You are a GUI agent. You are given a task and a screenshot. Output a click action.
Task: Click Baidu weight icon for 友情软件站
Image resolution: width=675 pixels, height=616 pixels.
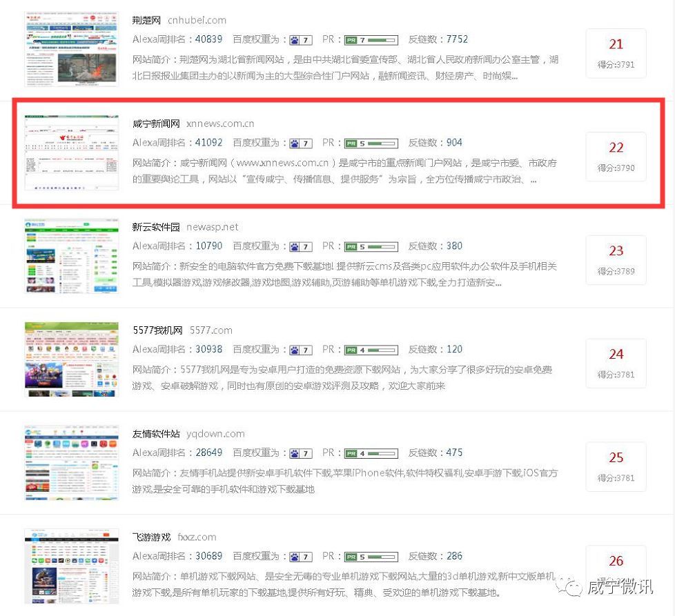(301, 453)
